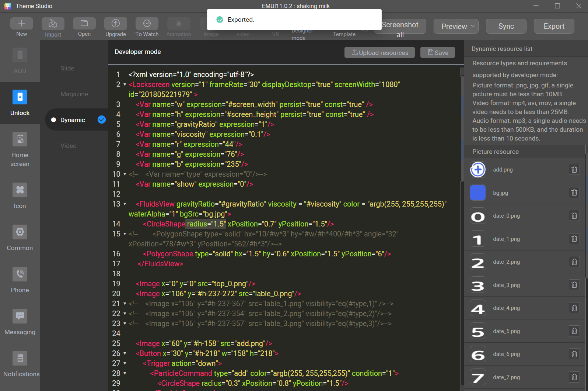This screenshot has width=588, height=391.
Task: Click the New theme icon
Action: coord(21,24)
